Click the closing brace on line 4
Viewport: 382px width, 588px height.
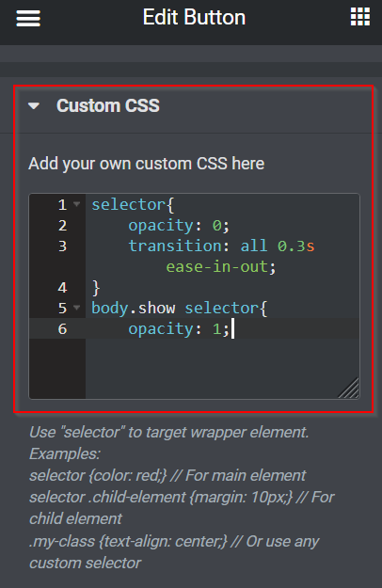[96, 288]
